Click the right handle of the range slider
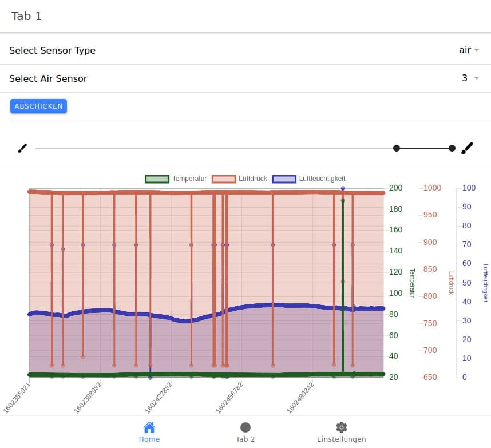 pos(452,148)
